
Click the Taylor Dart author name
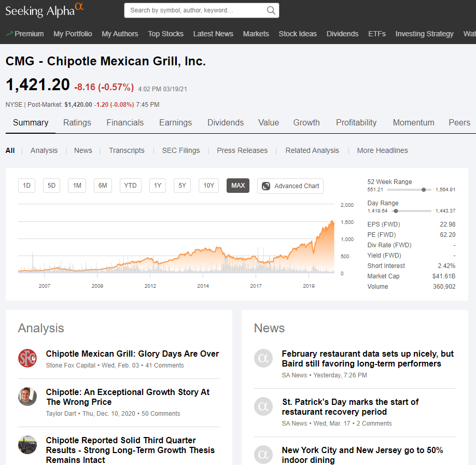click(61, 414)
